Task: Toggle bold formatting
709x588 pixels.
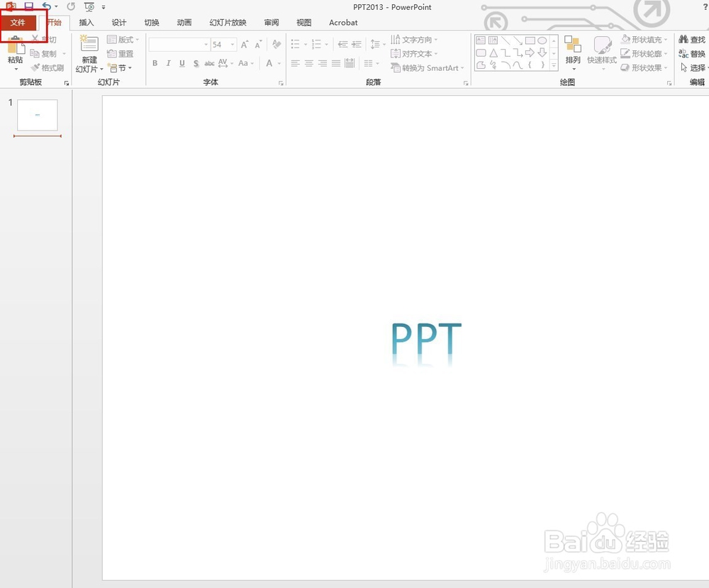Action: click(x=155, y=63)
